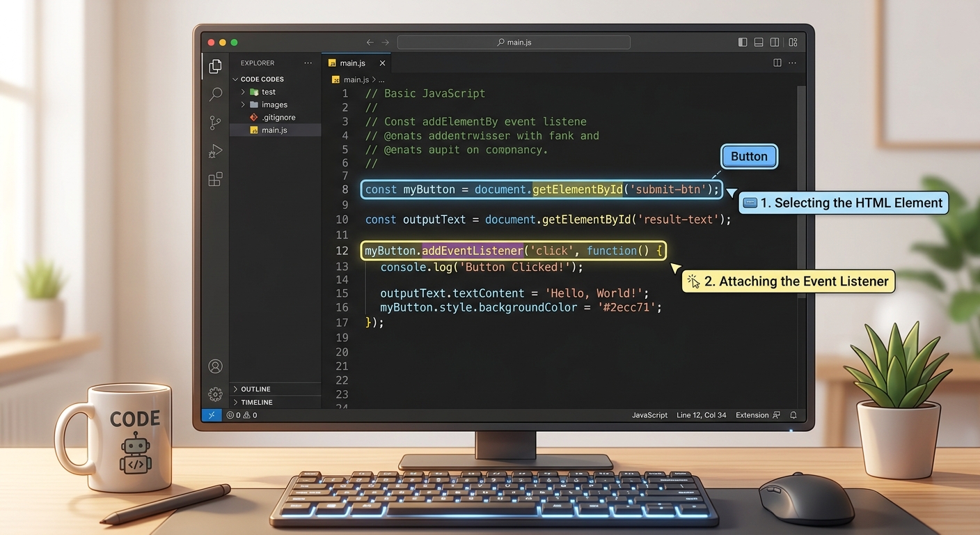Click the Button element in the preview callout
980x535 pixels.
(x=749, y=156)
